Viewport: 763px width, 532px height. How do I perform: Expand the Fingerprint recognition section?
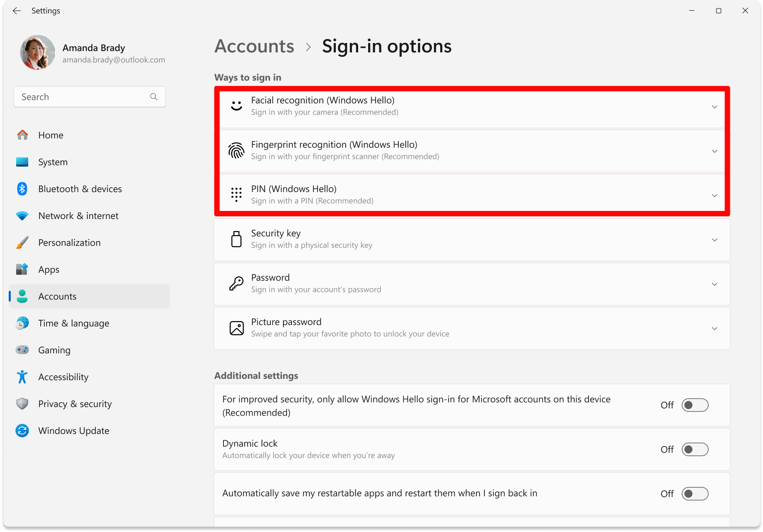[714, 151]
